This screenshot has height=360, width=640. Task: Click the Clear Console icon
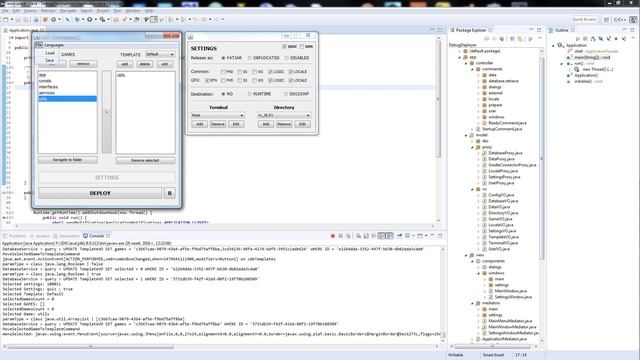[358, 236]
